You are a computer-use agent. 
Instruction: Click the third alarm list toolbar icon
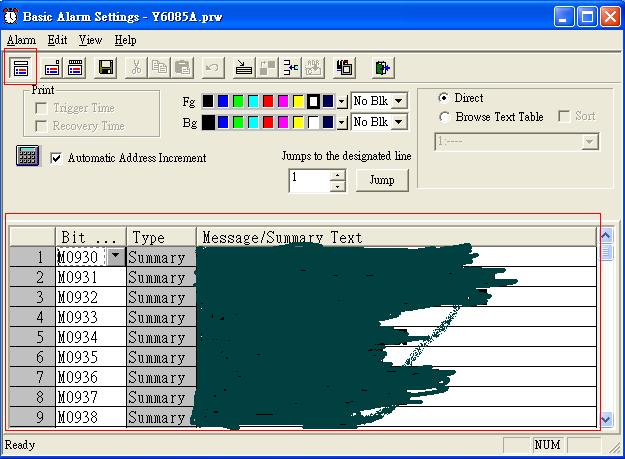pos(75,67)
